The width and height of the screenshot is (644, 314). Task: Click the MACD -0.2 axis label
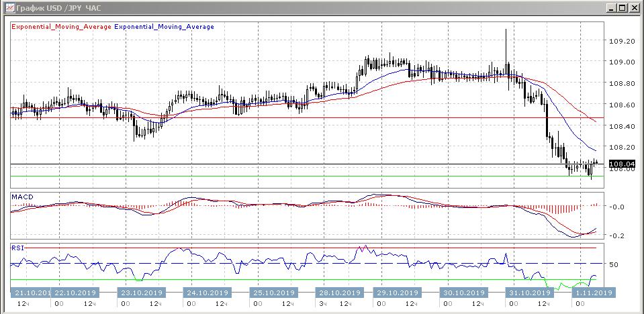tap(617, 235)
